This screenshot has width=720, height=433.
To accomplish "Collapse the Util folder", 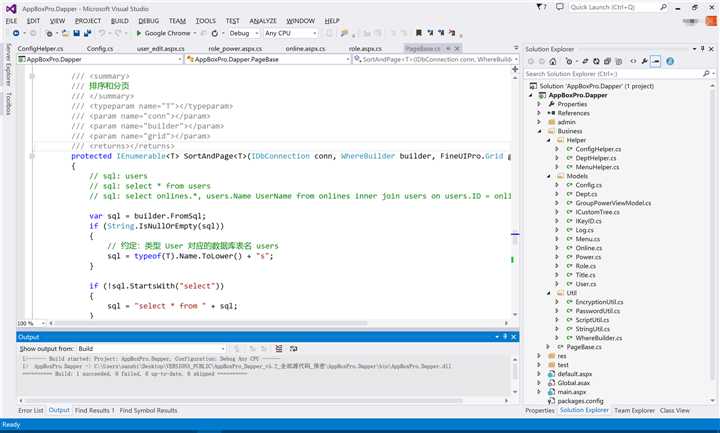I will [549, 293].
